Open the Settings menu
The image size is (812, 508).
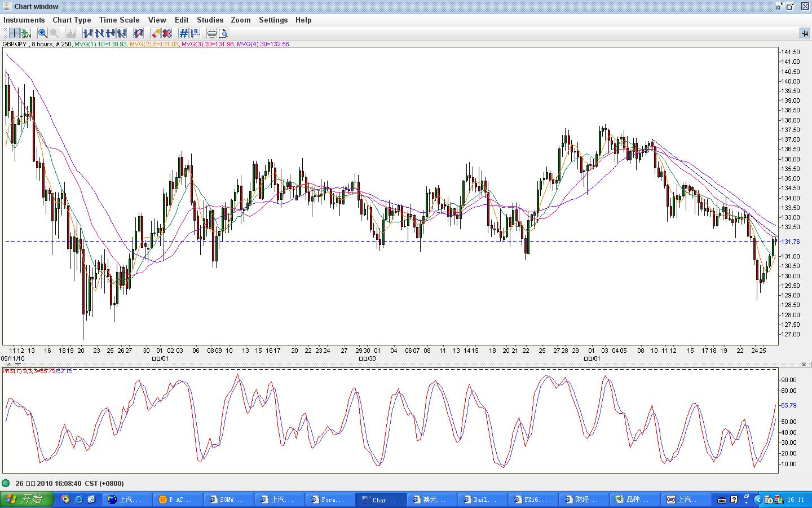(x=273, y=20)
